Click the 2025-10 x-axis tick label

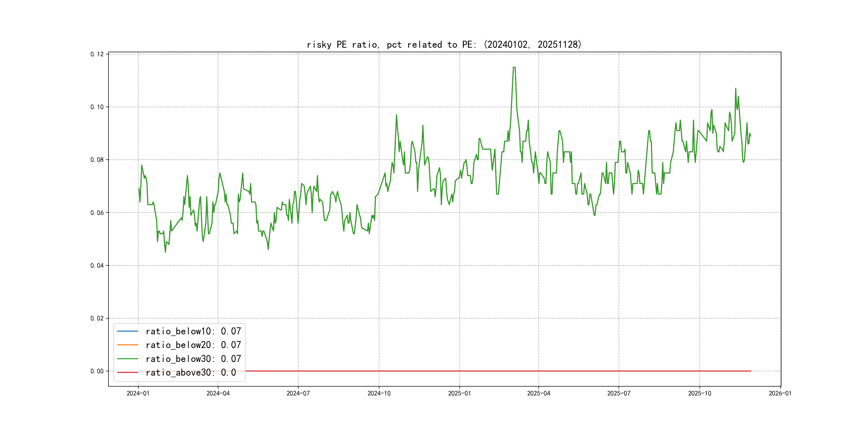(x=699, y=393)
